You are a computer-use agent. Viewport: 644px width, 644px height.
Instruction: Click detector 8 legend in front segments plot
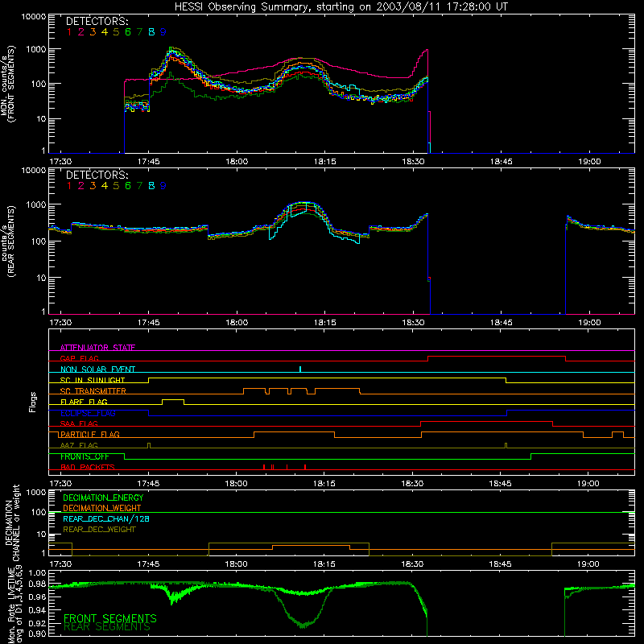point(151,32)
